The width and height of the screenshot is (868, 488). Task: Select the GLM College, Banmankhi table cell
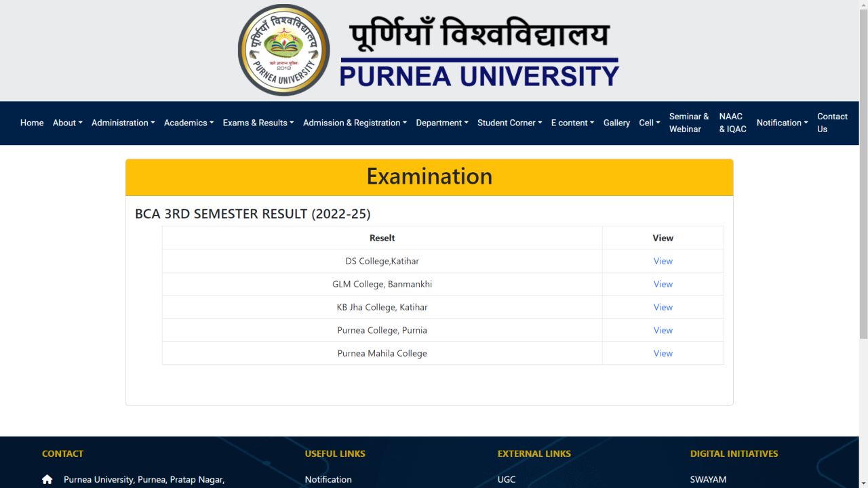click(382, 284)
